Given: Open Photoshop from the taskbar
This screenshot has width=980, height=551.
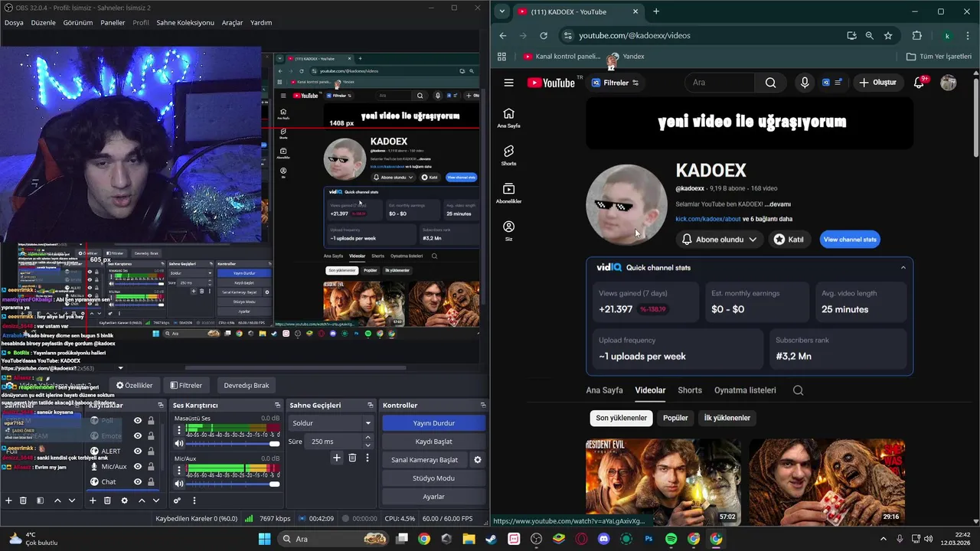Looking at the screenshot, I should [648, 539].
